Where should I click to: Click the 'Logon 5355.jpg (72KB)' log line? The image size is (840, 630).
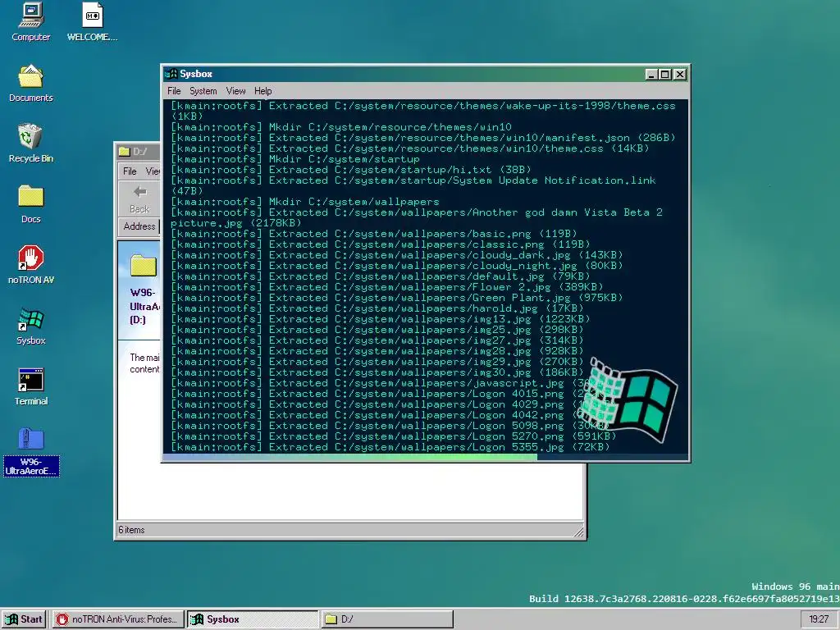390,447
